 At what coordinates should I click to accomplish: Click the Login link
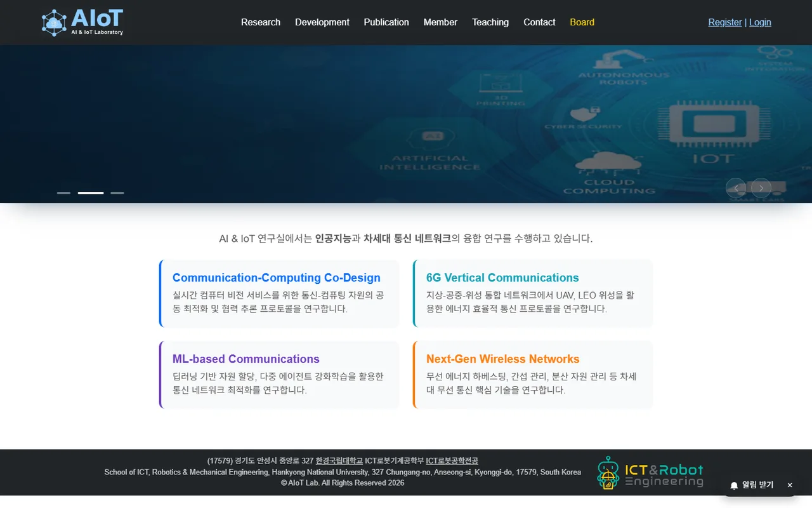[x=760, y=22]
